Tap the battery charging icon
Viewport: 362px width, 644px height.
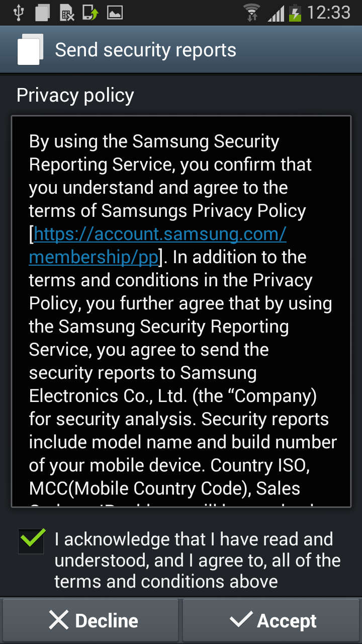click(x=295, y=13)
